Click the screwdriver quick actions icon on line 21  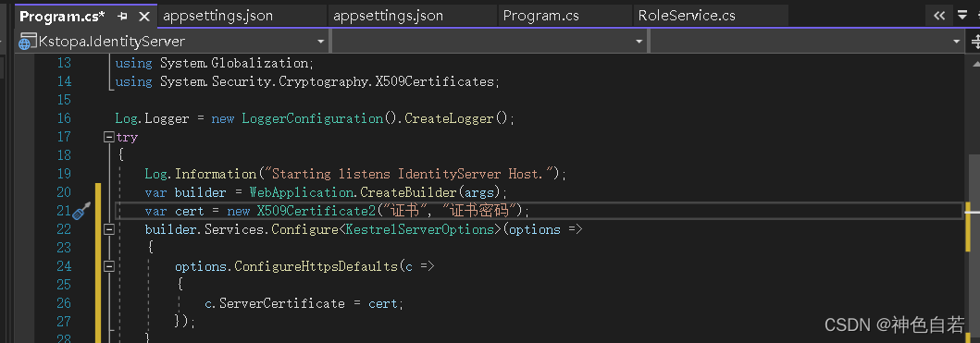pyautogui.click(x=81, y=211)
